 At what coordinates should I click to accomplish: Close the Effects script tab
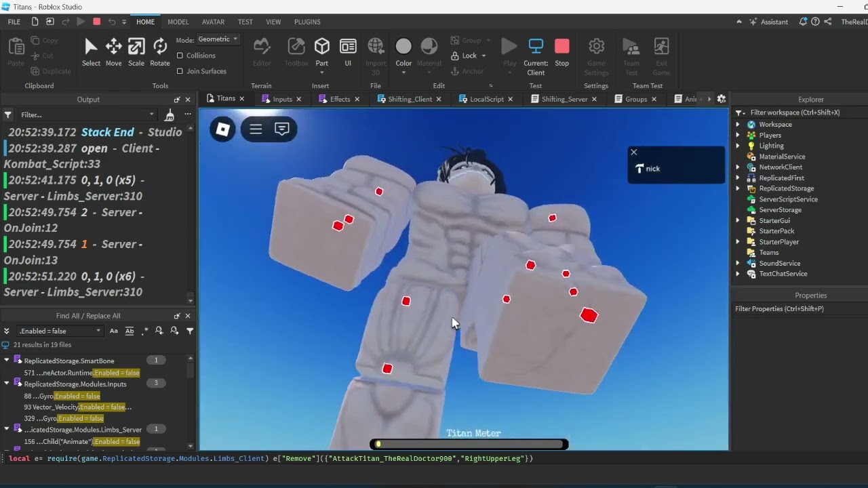[357, 99]
